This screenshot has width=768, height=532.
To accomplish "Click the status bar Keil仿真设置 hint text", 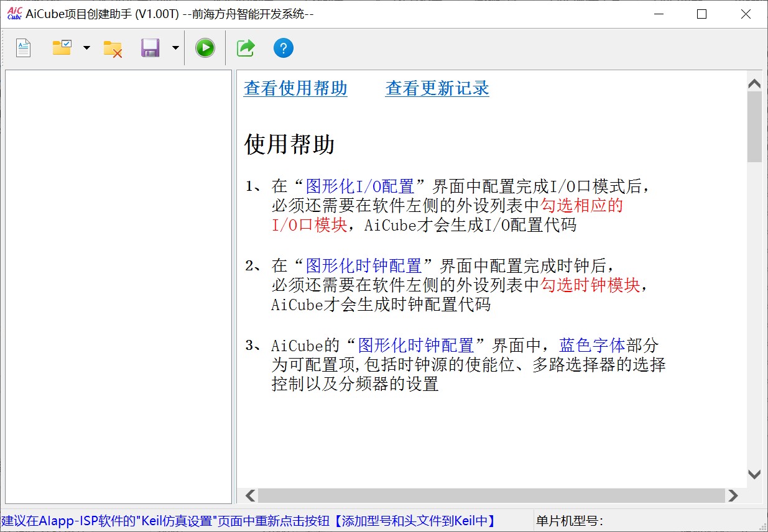I will pyautogui.click(x=249, y=521).
